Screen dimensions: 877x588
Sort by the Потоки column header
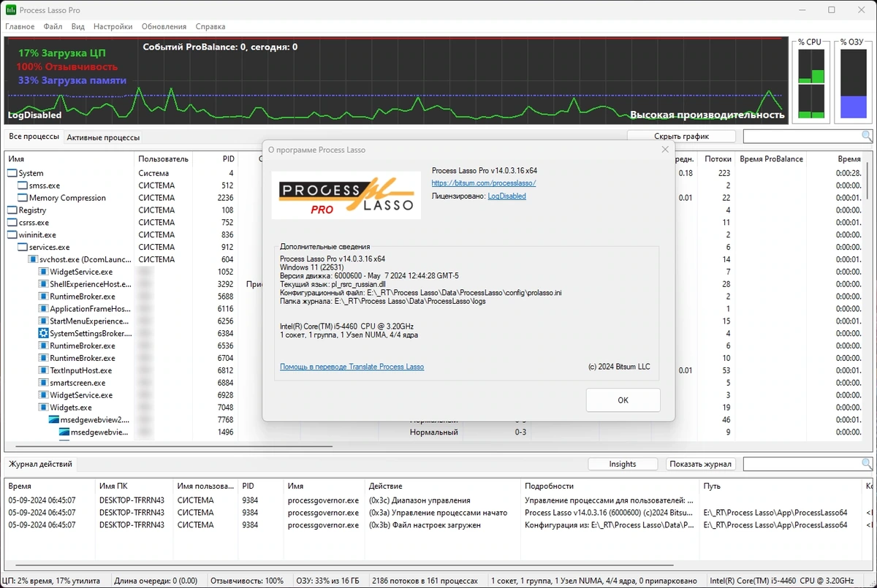click(x=718, y=159)
